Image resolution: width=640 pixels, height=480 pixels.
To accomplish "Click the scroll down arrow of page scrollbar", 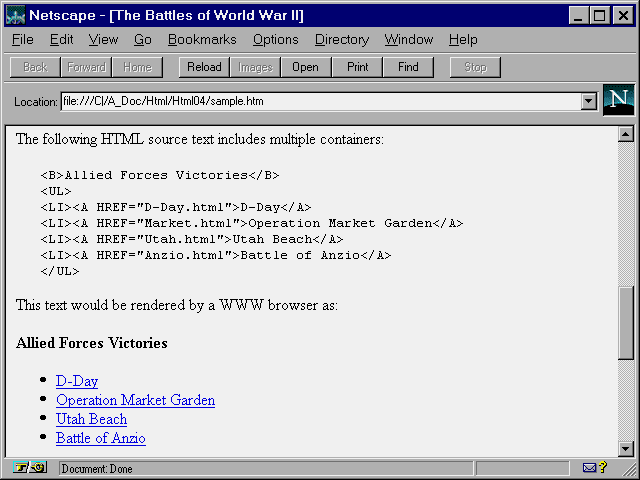I will (627, 448).
